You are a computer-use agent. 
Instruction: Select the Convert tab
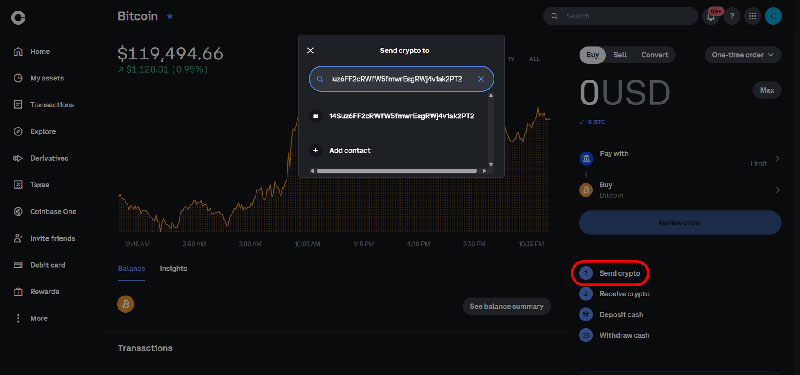(655, 55)
